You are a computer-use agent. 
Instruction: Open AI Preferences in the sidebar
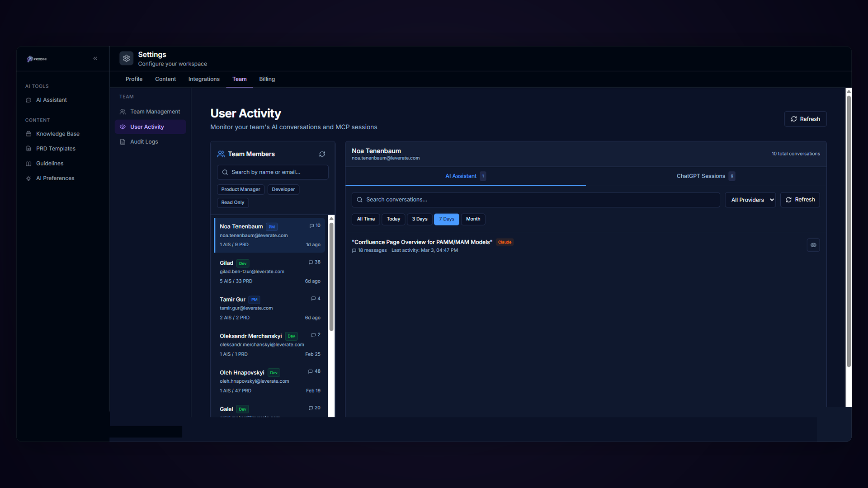(55, 178)
